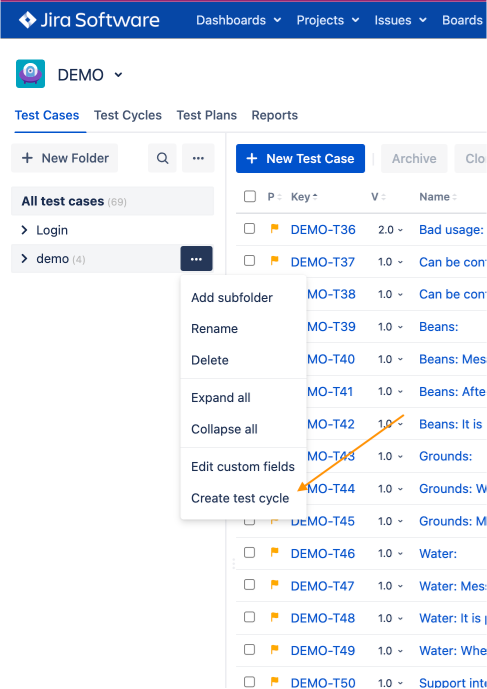Check the box for DEMO-T48
This screenshot has height=689, width=487.
point(249,617)
